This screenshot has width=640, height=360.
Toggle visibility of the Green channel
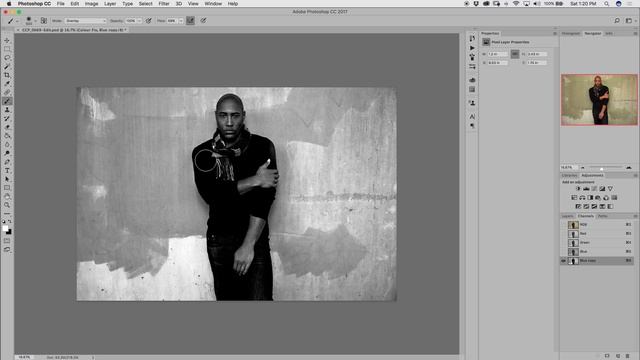pos(563,242)
